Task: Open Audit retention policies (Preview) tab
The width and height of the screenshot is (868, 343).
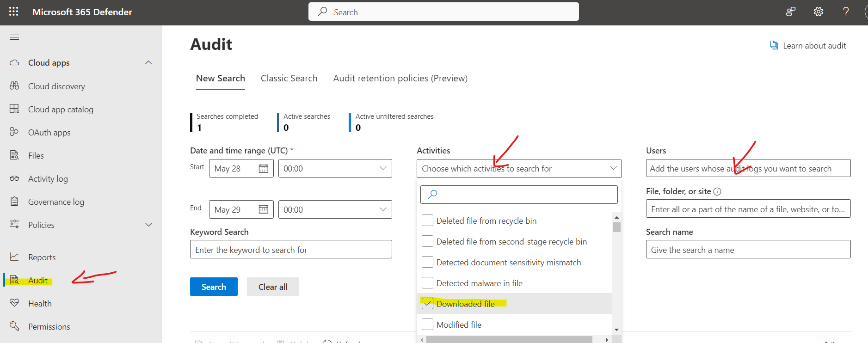Action: pyautogui.click(x=400, y=78)
